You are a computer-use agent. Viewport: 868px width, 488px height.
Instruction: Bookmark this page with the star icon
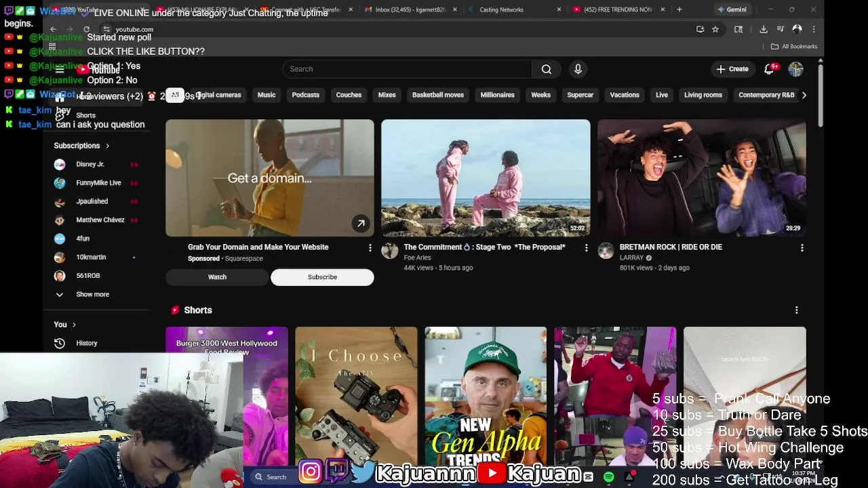tap(715, 29)
